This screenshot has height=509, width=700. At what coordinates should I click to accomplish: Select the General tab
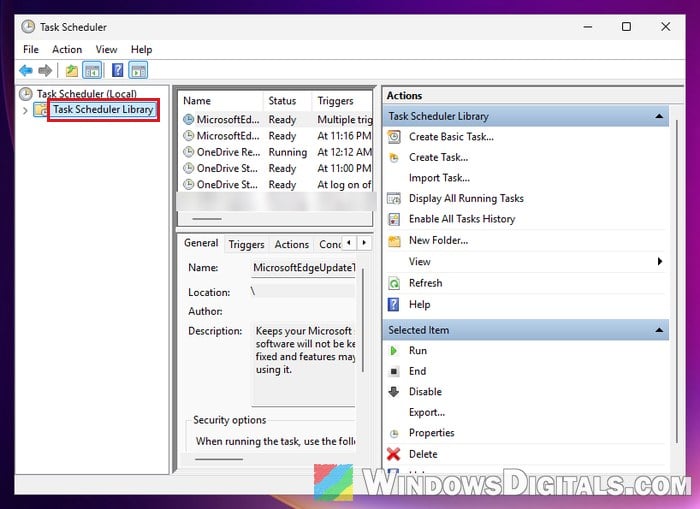point(201,243)
